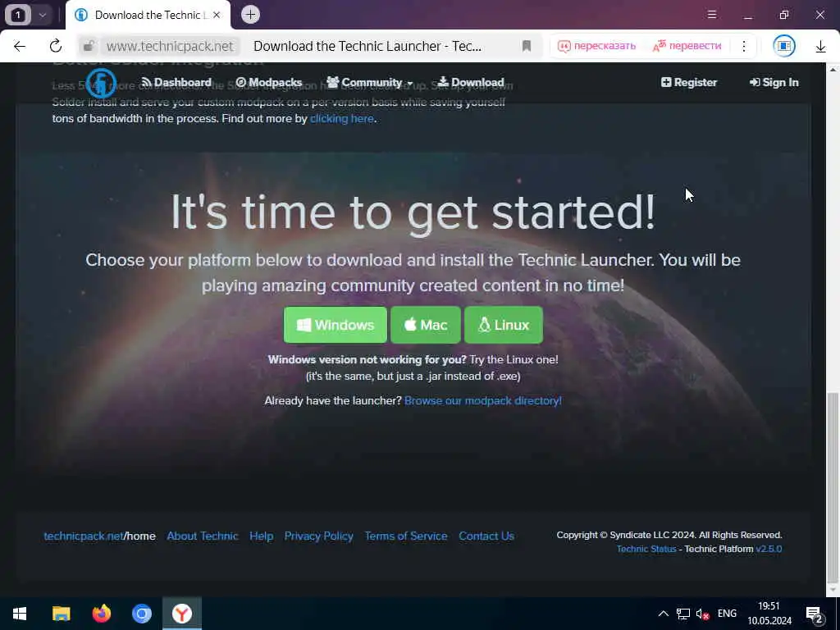The height and width of the screenshot is (630, 840).
Task: Open the Help footer link
Action: pos(262,536)
